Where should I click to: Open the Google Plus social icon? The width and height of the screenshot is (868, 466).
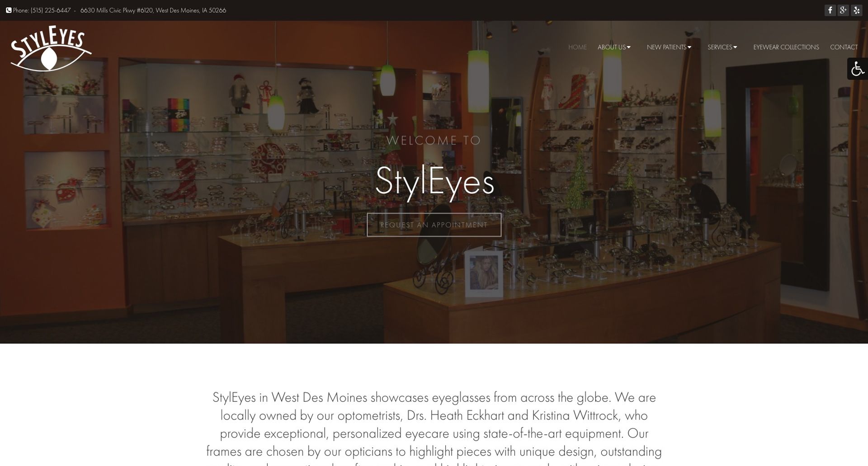point(843,10)
